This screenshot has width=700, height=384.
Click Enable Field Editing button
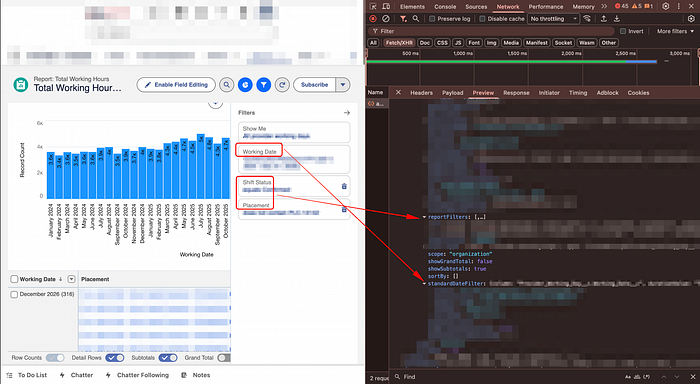pos(176,84)
